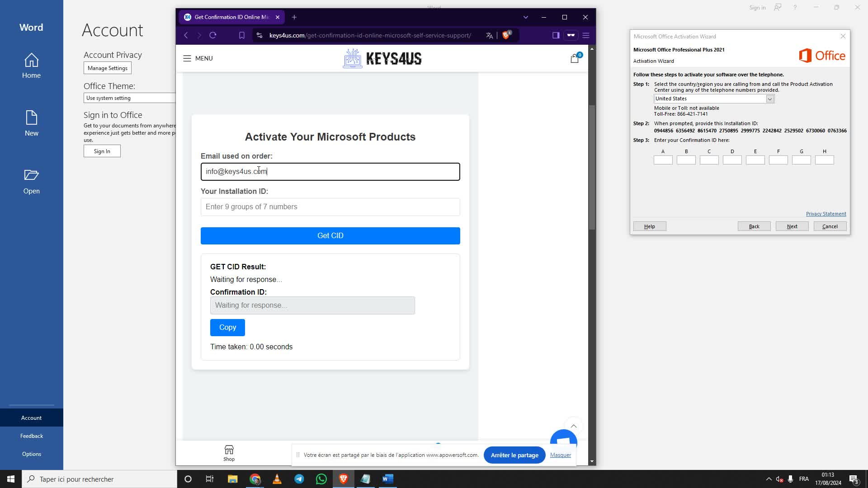Click Arrêter le partage button
Screen dimensions: 868x488
[x=514, y=455]
